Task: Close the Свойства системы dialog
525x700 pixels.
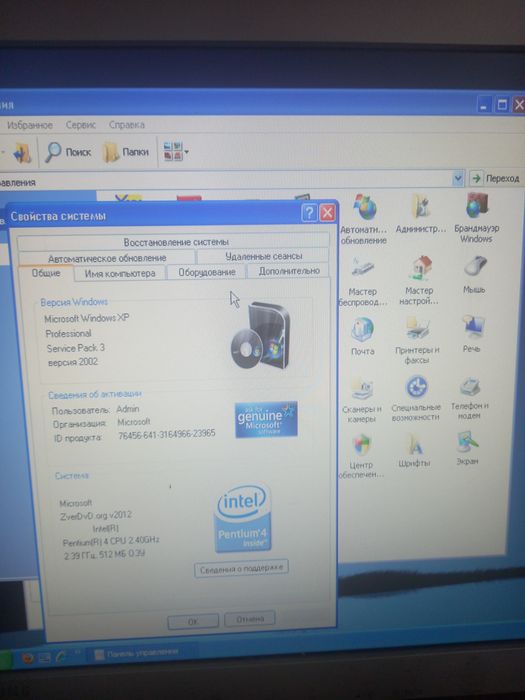Action: (327, 212)
